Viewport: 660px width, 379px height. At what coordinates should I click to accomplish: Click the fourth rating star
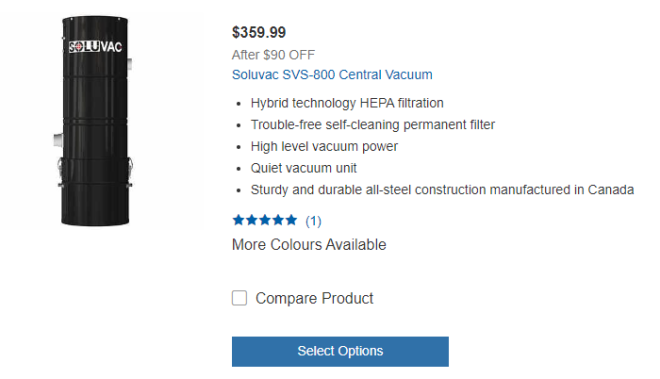pyautogui.click(x=278, y=220)
